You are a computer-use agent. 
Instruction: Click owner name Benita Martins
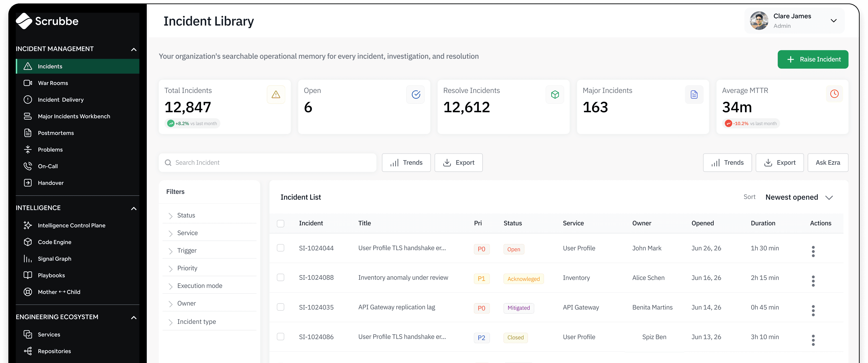(x=652, y=307)
